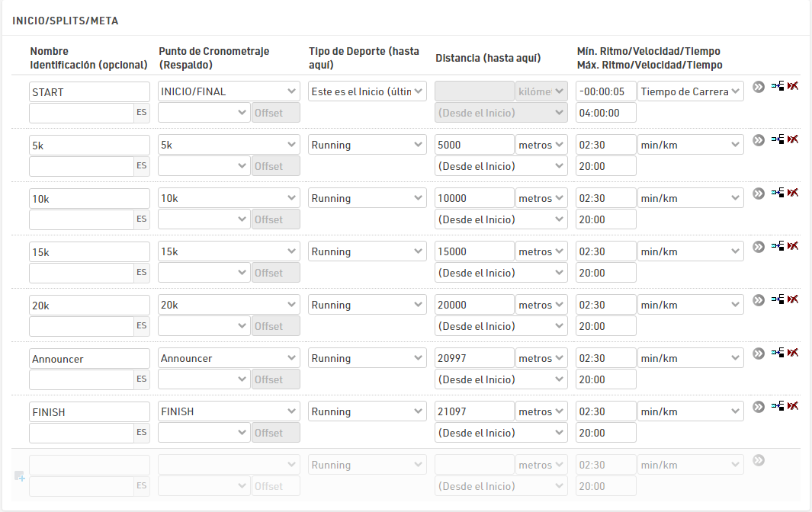Click the insert-row icon on the 20k split

coord(778,299)
